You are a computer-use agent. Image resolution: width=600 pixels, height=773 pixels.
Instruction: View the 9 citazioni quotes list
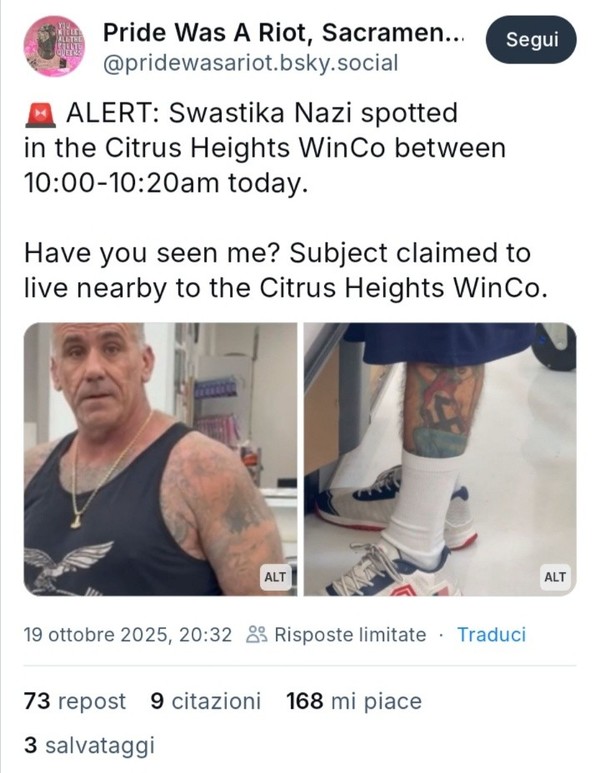(x=206, y=701)
